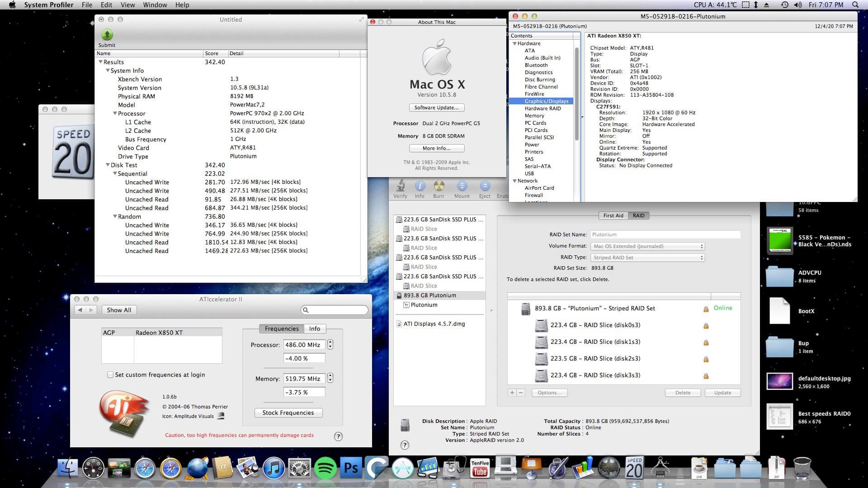The height and width of the screenshot is (488, 868).
Task: Click the System Profiler contents scrollbar
Action: 577,94
